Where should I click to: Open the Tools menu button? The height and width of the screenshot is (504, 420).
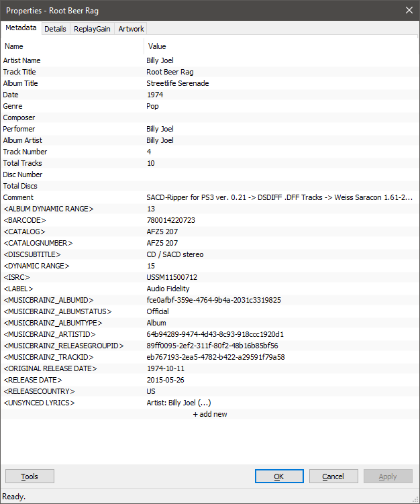pyautogui.click(x=30, y=476)
